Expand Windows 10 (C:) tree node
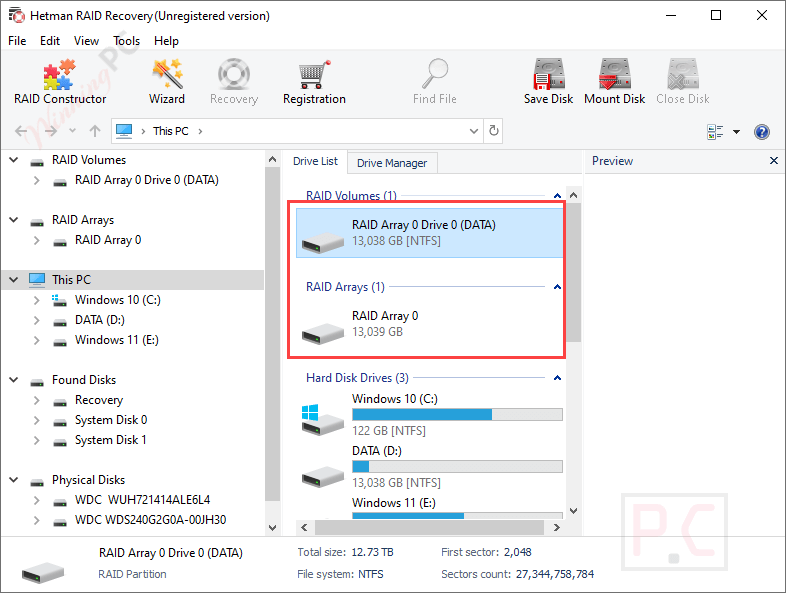 click(x=37, y=300)
